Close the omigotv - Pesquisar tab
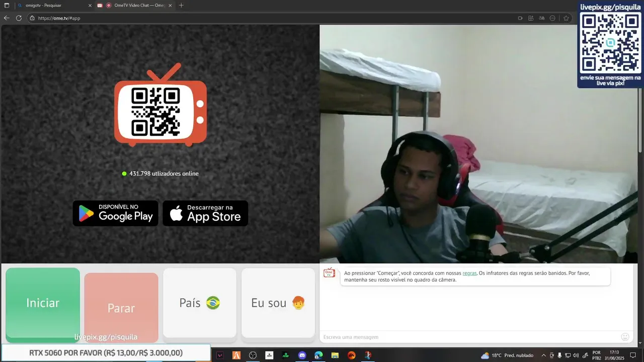 (x=90, y=5)
